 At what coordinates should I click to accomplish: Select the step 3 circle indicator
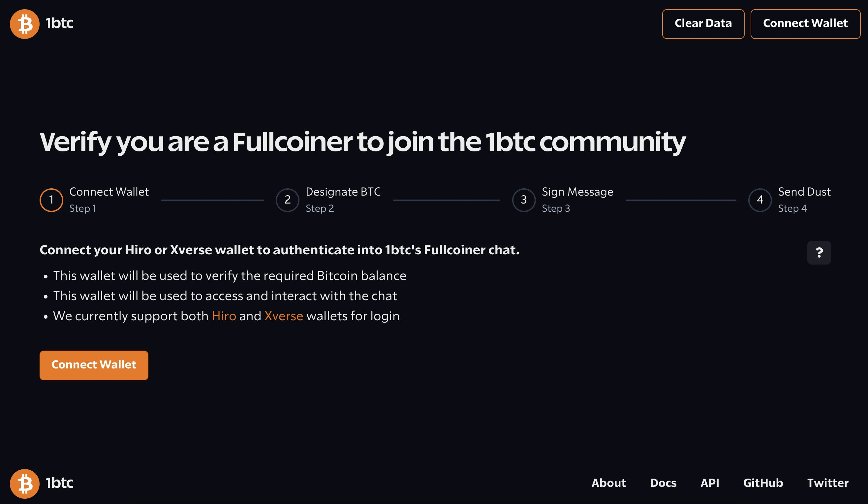(x=524, y=200)
